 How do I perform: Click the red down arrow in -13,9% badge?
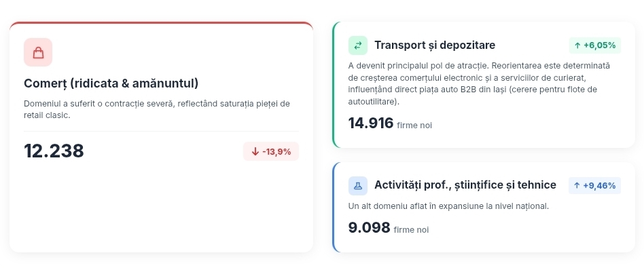pos(255,152)
